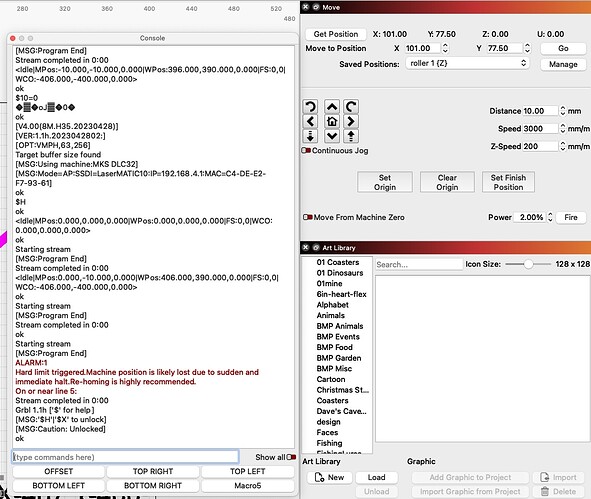Select the Alphabet library item

point(332,305)
